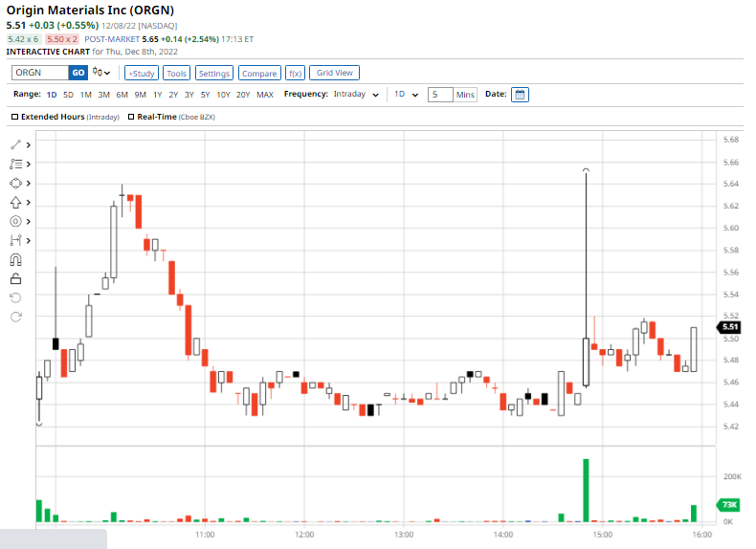The height and width of the screenshot is (549, 756).
Task: Click the 5.68 price axis label
Action: pos(731,140)
